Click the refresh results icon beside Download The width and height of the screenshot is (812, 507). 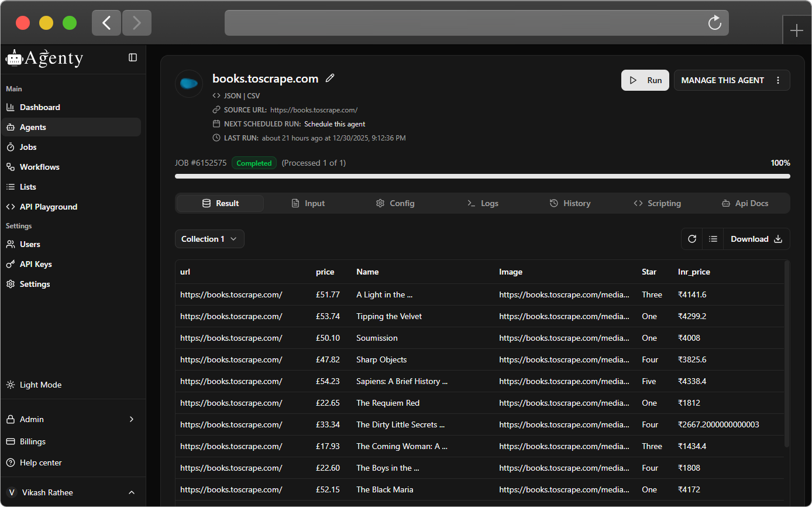tap(692, 239)
